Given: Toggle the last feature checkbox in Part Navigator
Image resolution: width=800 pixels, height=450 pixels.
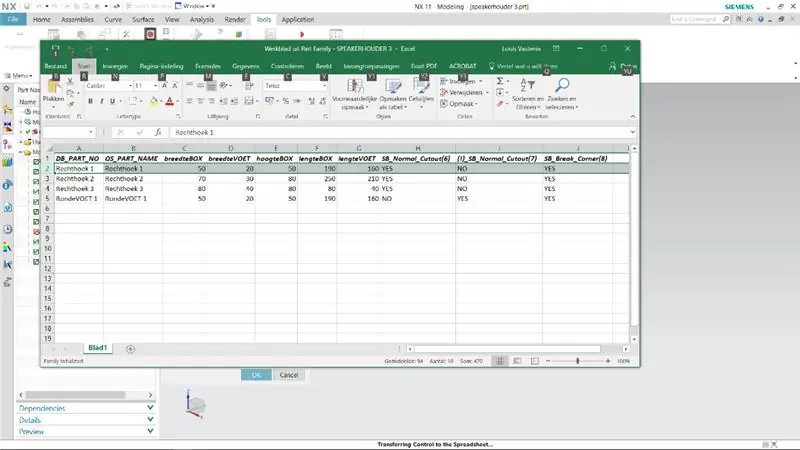Looking at the screenshot, I should click(36, 262).
